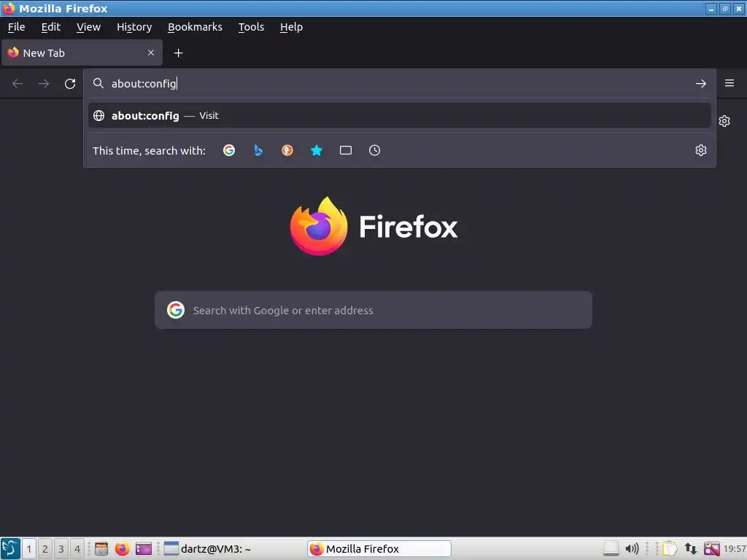Open the History menu

[134, 27]
